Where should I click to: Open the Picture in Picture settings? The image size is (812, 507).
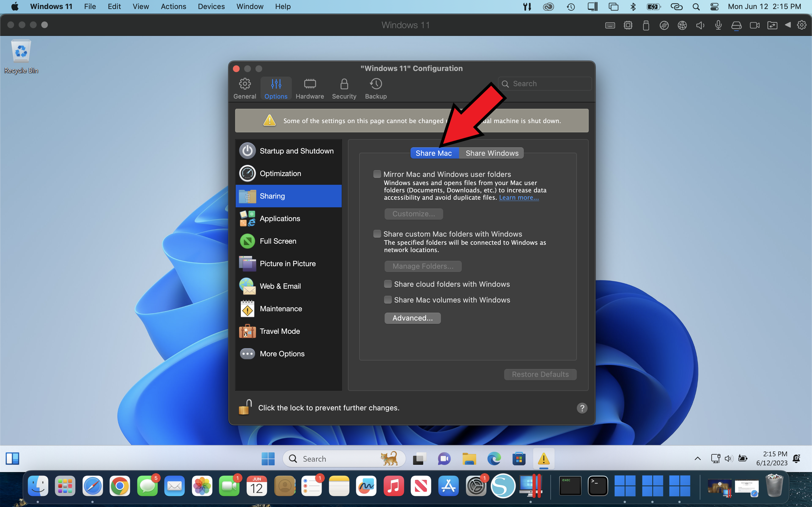pos(288,264)
